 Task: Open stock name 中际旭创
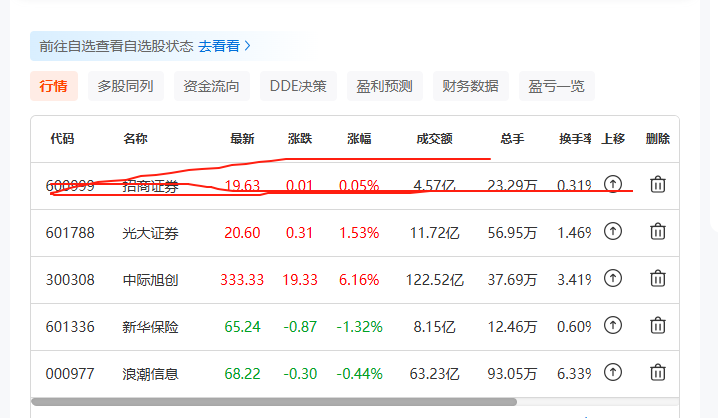coord(150,280)
